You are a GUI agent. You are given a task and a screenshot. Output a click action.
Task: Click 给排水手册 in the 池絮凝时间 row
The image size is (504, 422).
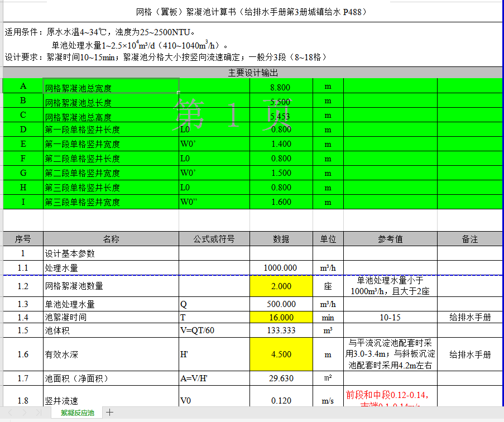point(469,317)
